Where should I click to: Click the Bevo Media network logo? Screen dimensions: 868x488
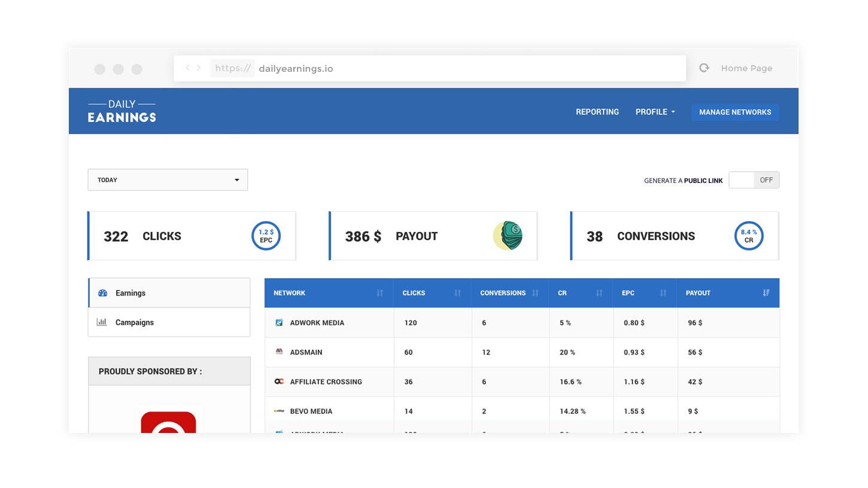tap(278, 411)
